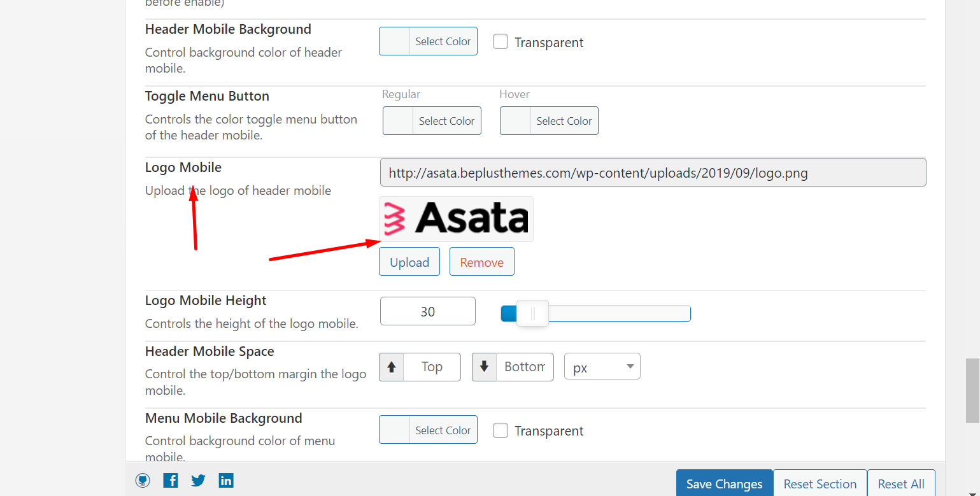
Task: Select Color for Menu Mobile Background
Action: (428, 430)
